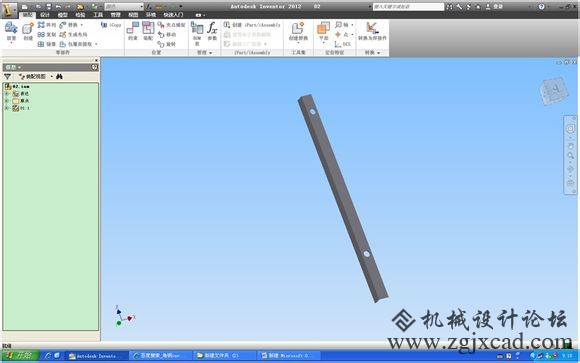Expand the Representations node in the model tree
580x363 pixels.
6,94
